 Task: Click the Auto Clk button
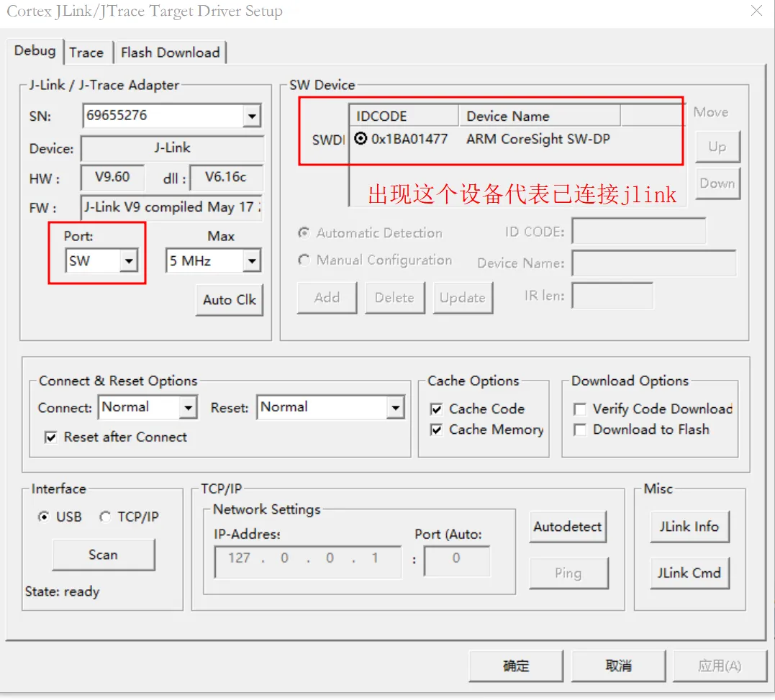pyautogui.click(x=230, y=300)
